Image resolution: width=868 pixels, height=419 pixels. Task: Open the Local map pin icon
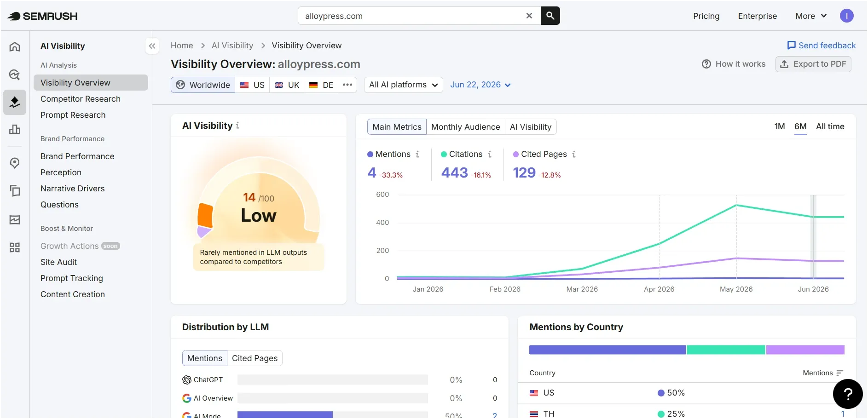tap(15, 163)
